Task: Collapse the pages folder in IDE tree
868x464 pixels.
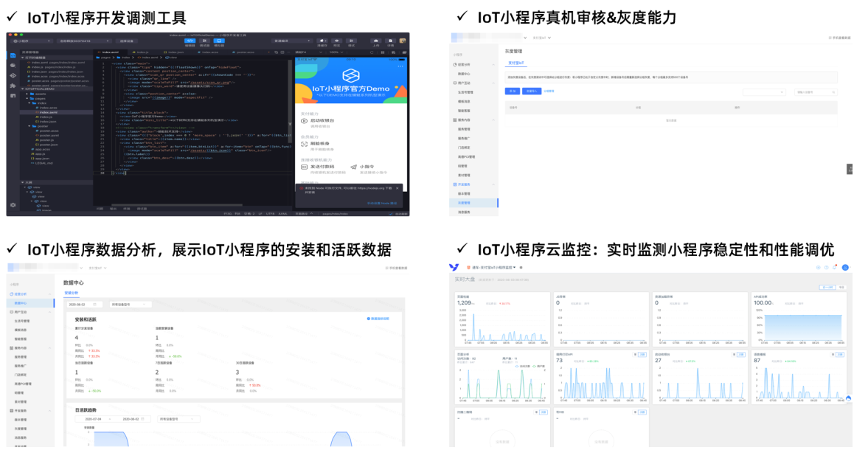Action: pyautogui.click(x=27, y=99)
